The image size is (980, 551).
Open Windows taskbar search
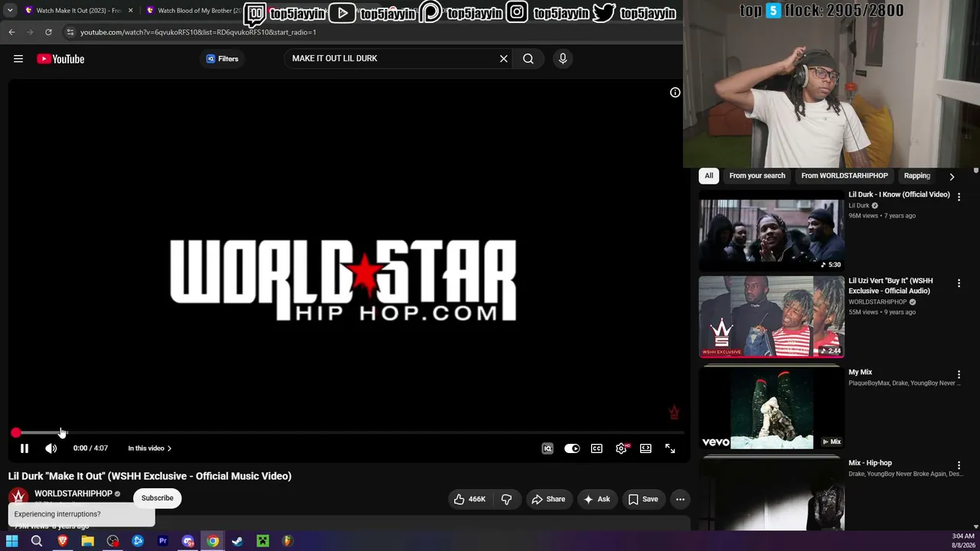[37, 542]
